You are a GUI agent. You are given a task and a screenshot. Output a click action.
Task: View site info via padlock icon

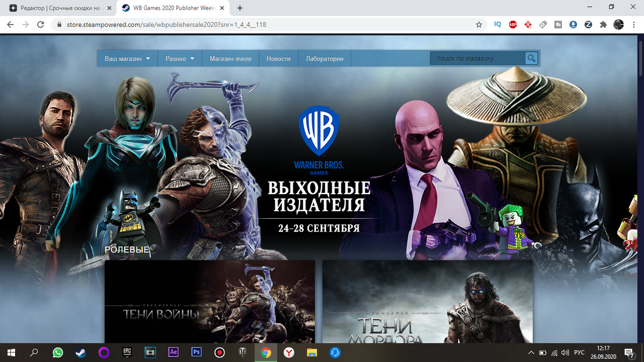coord(58,25)
